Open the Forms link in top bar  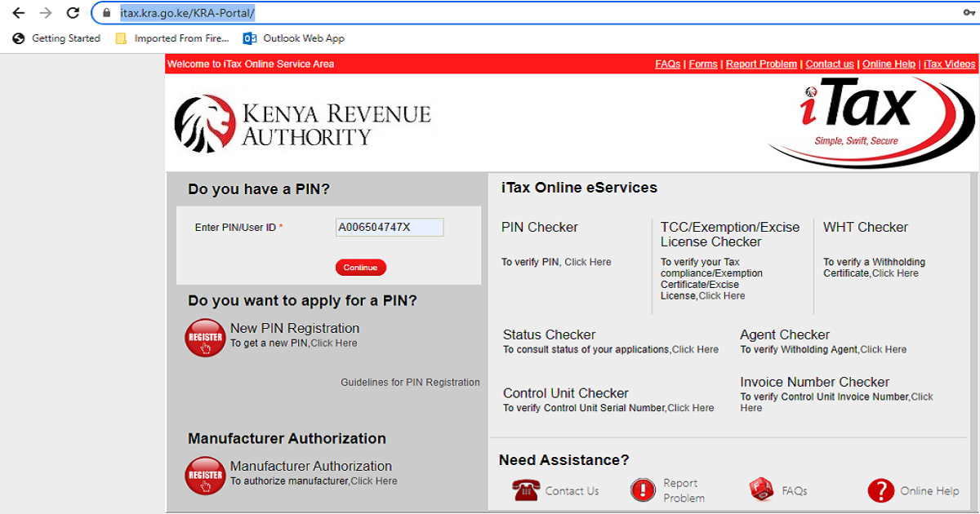point(703,64)
